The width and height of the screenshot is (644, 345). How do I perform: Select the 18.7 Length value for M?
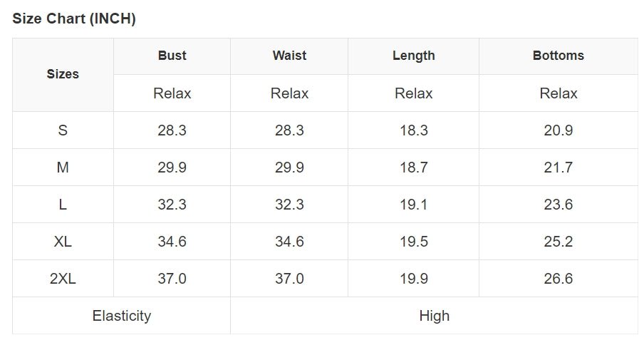pyautogui.click(x=413, y=168)
